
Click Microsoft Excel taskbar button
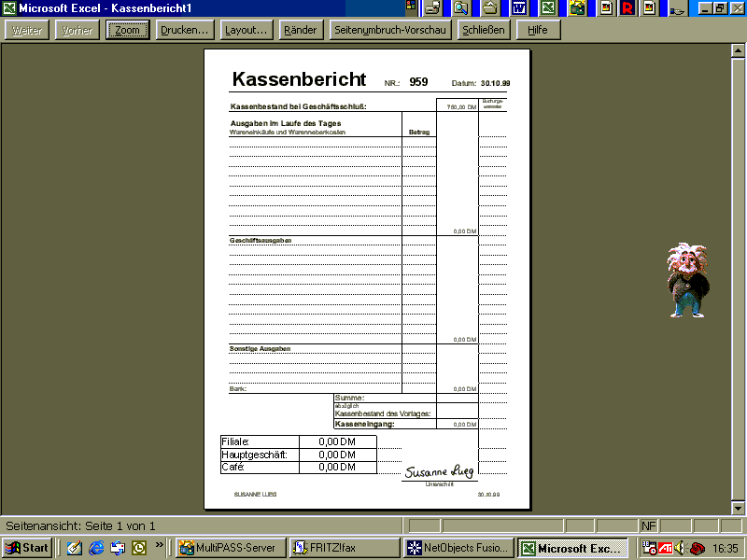[x=573, y=548]
